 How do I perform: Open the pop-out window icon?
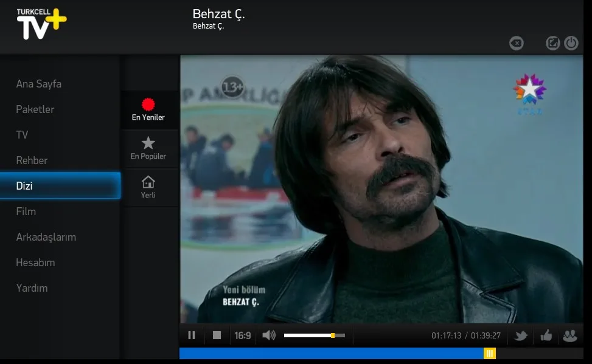(x=552, y=43)
